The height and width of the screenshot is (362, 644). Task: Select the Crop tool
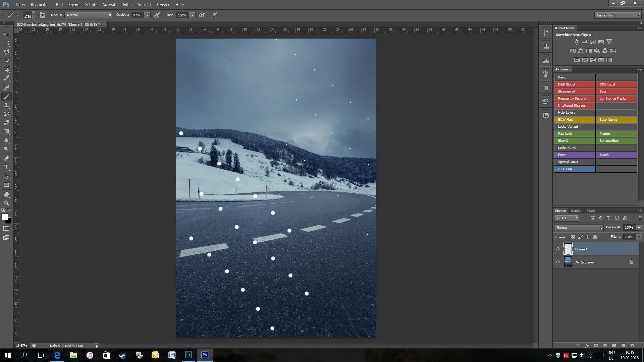[x=6, y=69]
